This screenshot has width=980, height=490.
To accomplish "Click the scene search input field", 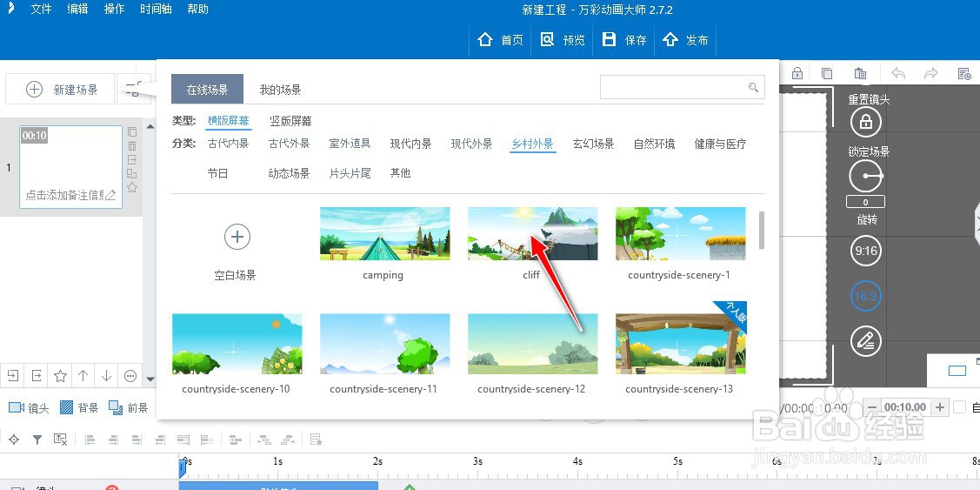I will [674, 87].
